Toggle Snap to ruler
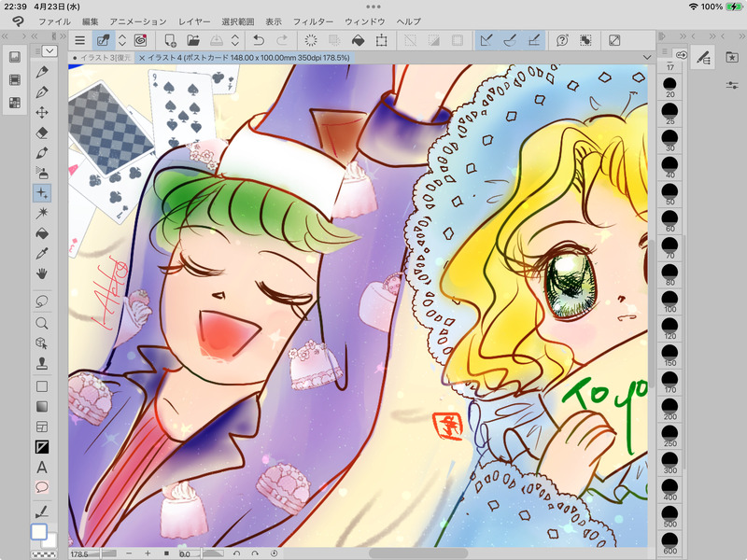Screen dimensions: 747x560 click(486, 40)
